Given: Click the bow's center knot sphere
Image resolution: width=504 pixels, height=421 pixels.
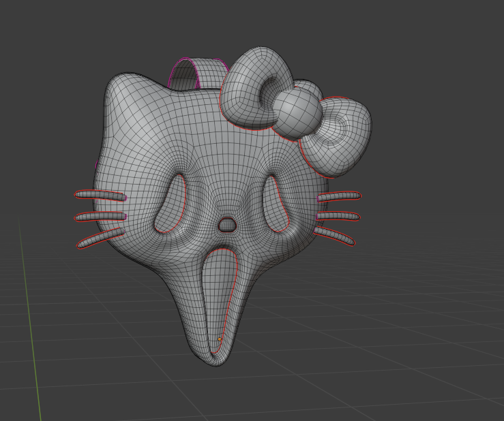Looking at the screenshot, I should point(297,114).
